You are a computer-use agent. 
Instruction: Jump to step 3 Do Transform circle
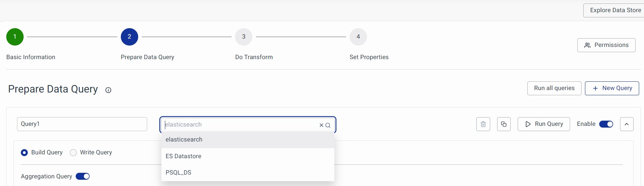[x=244, y=37]
